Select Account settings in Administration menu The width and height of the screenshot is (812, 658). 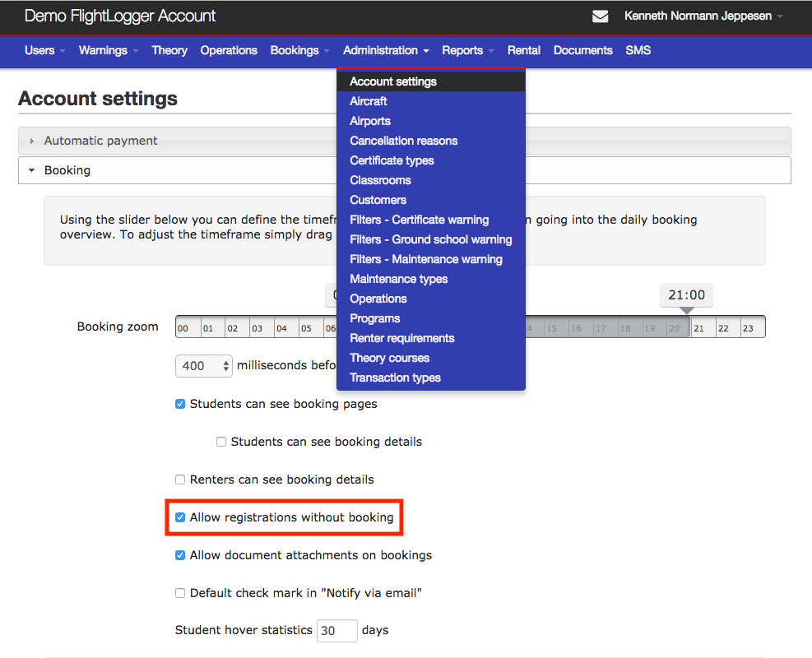click(431, 81)
